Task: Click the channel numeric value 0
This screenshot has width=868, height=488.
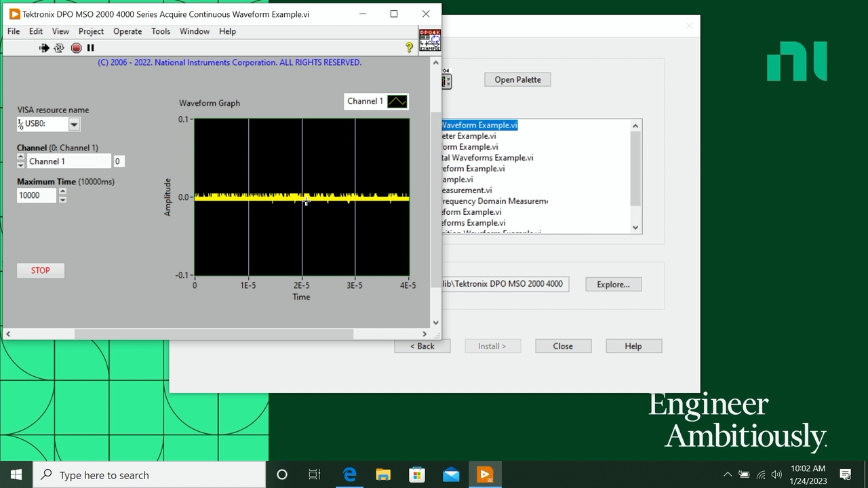Action: [117, 161]
